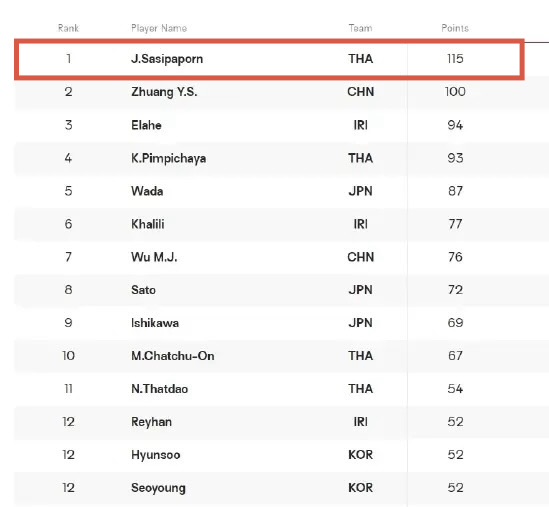Sort by the Points column header
The image size is (549, 507).
click(x=455, y=28)
